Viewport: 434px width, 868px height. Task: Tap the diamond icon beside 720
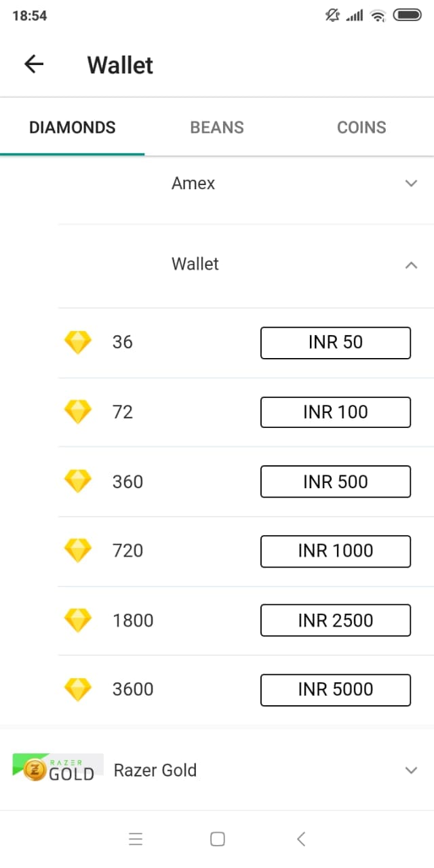(77, 550)
